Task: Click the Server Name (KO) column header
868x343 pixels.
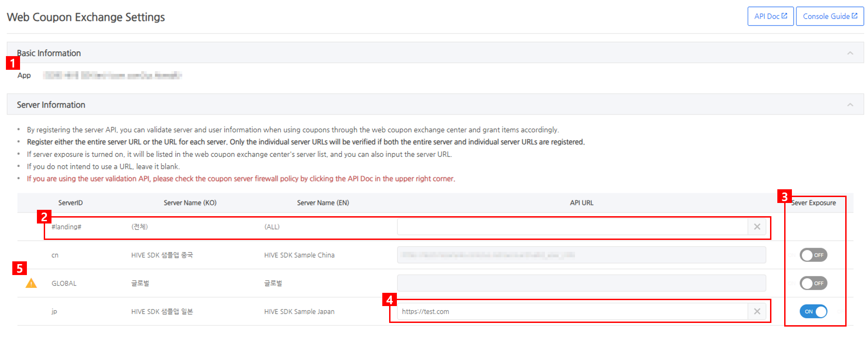Action: [x=190, y=203]
